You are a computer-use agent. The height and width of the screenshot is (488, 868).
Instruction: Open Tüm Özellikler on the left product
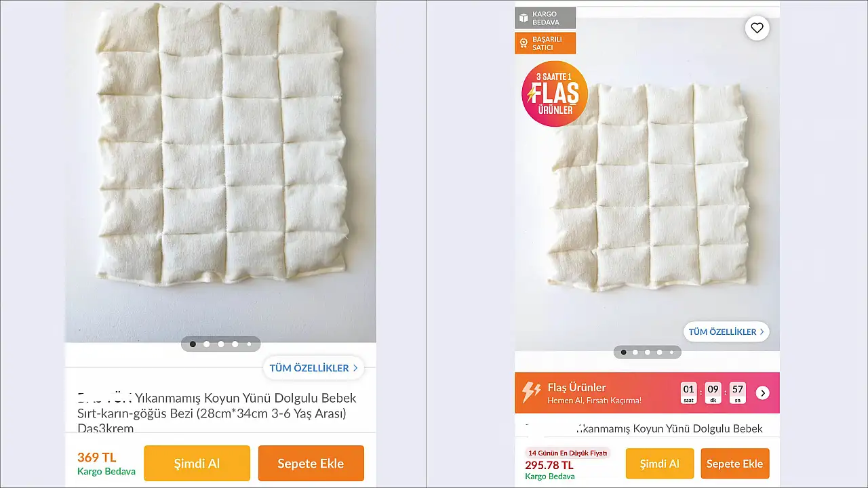click(x=313, y=368)
